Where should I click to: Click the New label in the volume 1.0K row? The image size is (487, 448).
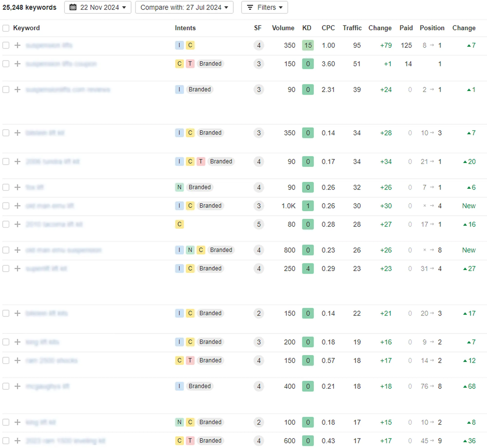tap(469, 206)
